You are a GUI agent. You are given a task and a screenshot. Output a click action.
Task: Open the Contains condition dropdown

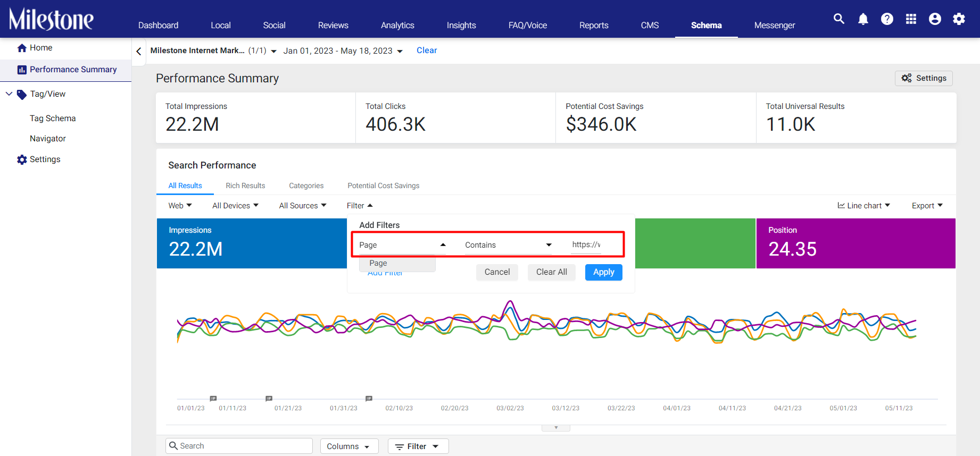(x=509, y=245)
